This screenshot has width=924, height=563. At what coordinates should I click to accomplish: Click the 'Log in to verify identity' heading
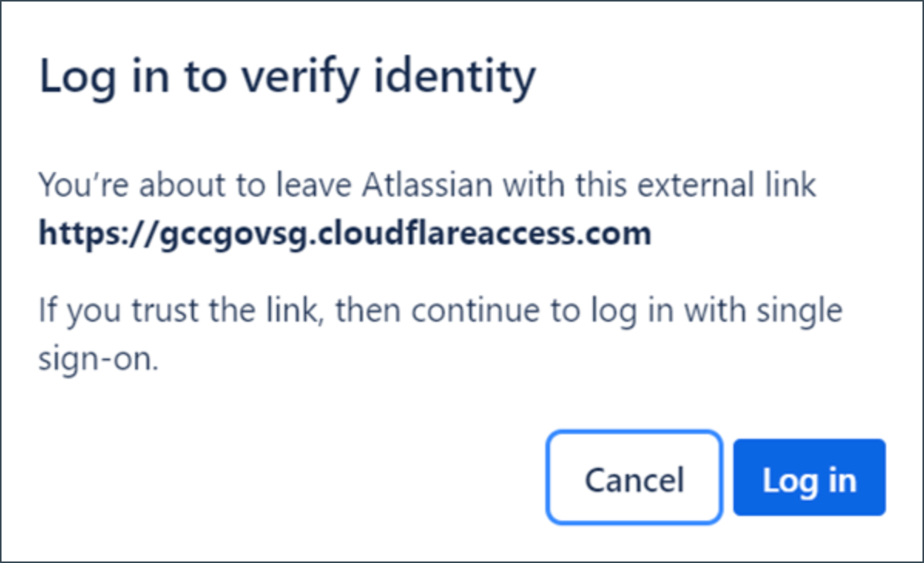286,77
